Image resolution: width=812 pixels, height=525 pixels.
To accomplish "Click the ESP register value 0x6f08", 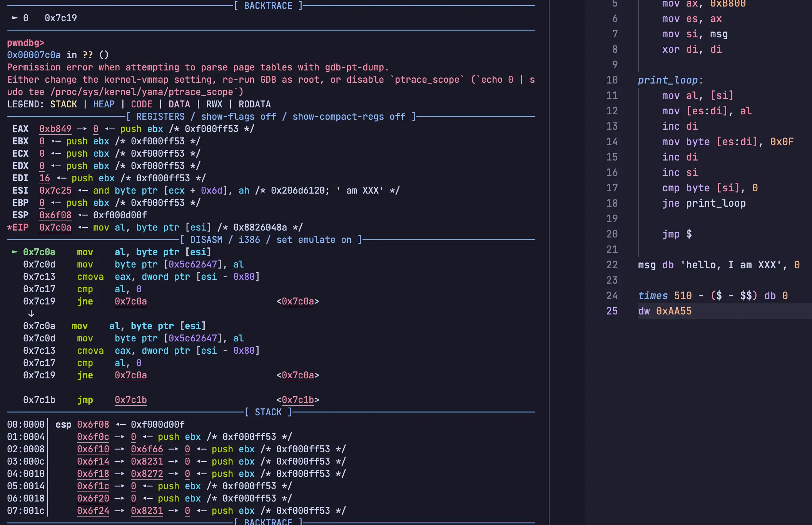I will tap(55, 215).
